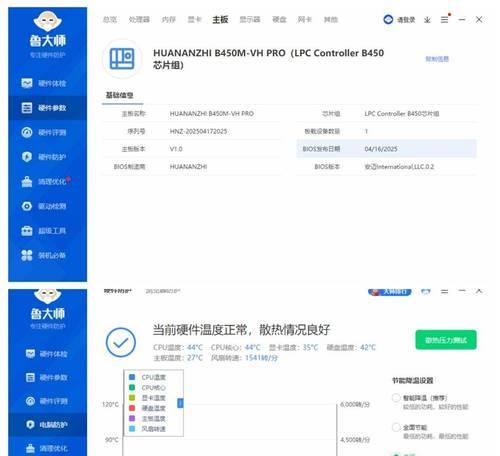
Task: Select 硬件参数 in the upper sidebar
Action: tap(44, 108)
